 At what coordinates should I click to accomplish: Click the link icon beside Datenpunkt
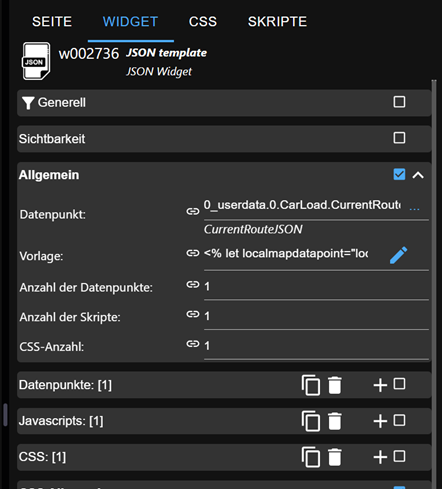point(193,211)
